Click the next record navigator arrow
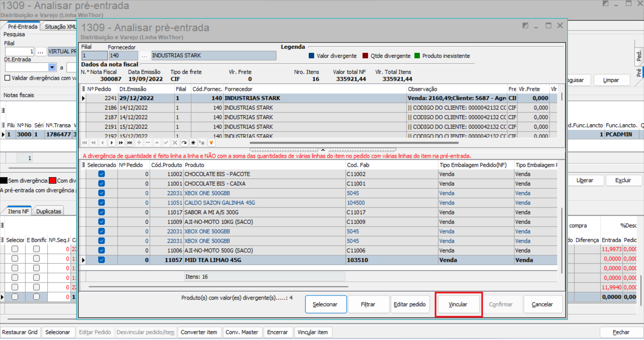644x340 pixels. pos(112,143)
